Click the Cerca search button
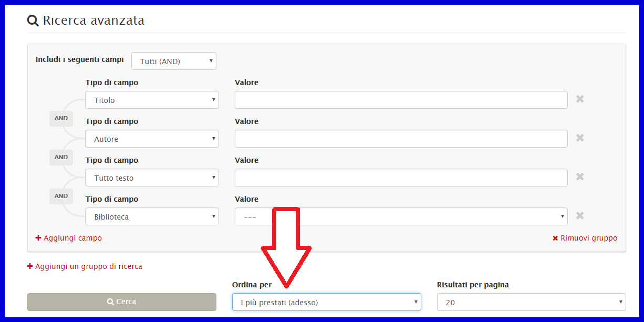 (x=122, y=302)
